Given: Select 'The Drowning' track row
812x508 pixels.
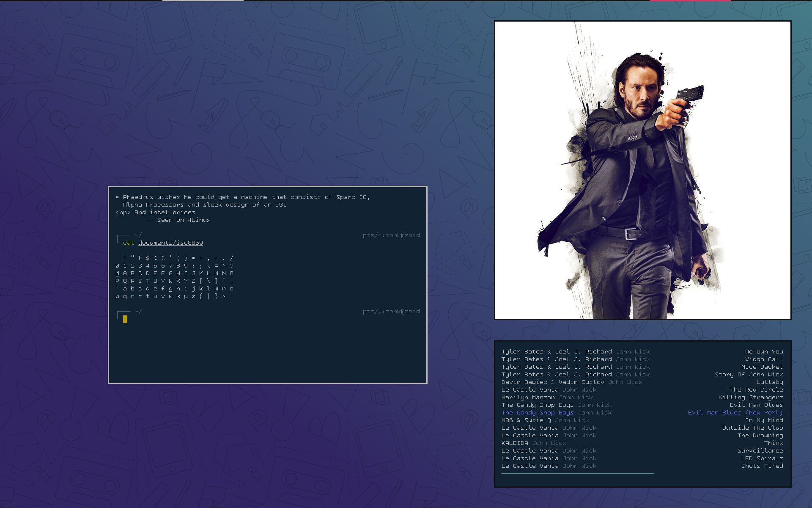Looking at the screenshot, I should [x=642, y=435].
